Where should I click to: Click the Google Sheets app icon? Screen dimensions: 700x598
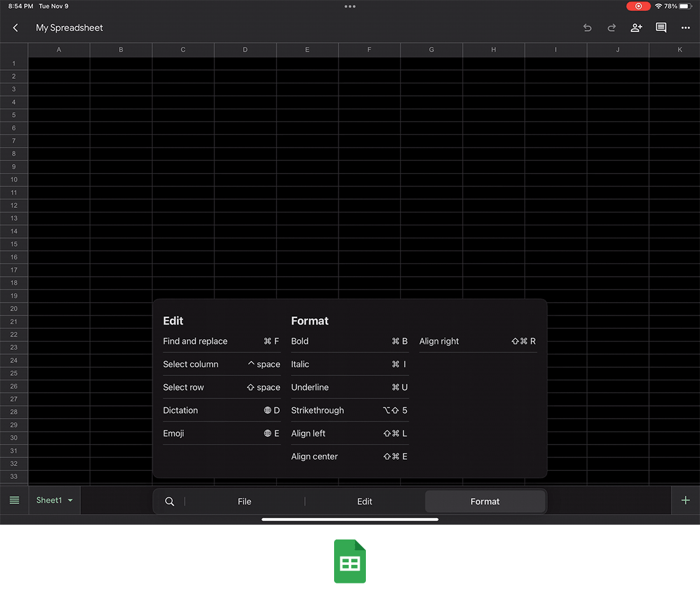pos(350,562)
